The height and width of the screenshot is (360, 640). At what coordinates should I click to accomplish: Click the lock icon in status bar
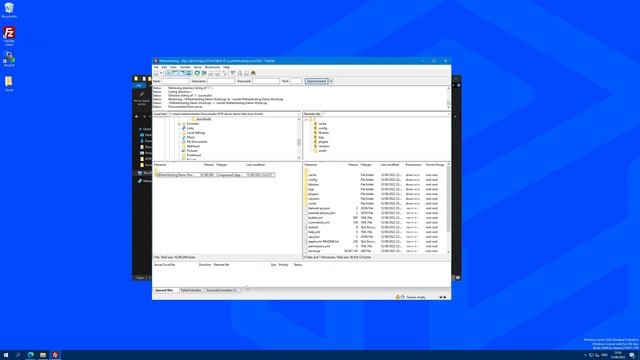click(x=397, y=297)
